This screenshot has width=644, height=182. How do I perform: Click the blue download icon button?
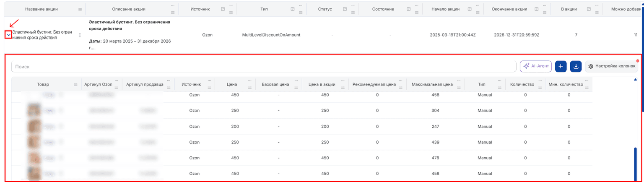(576, 66)
